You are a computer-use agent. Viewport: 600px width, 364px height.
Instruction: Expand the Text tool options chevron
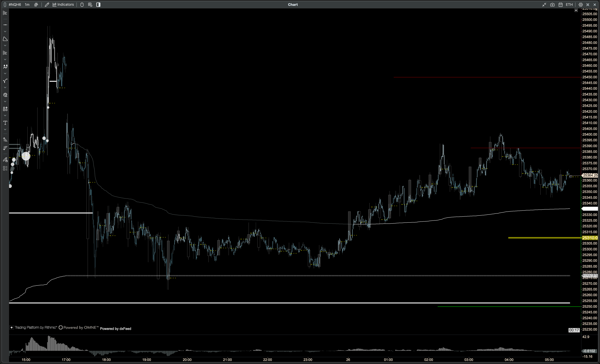point(5,129)
